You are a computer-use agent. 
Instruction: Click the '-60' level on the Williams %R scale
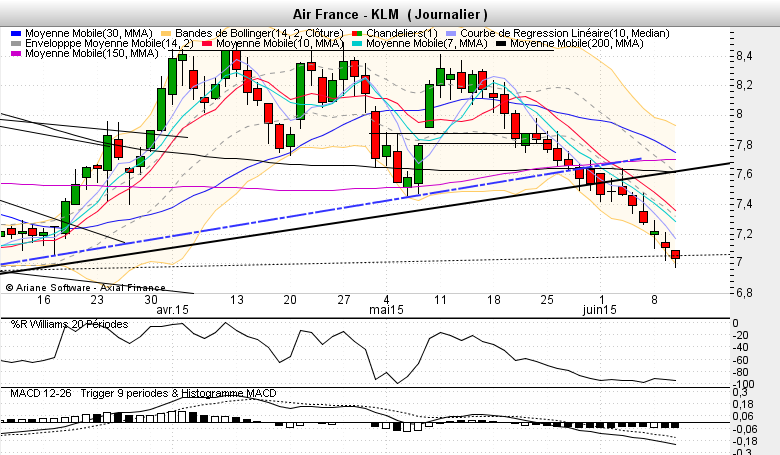click(740, 360)
